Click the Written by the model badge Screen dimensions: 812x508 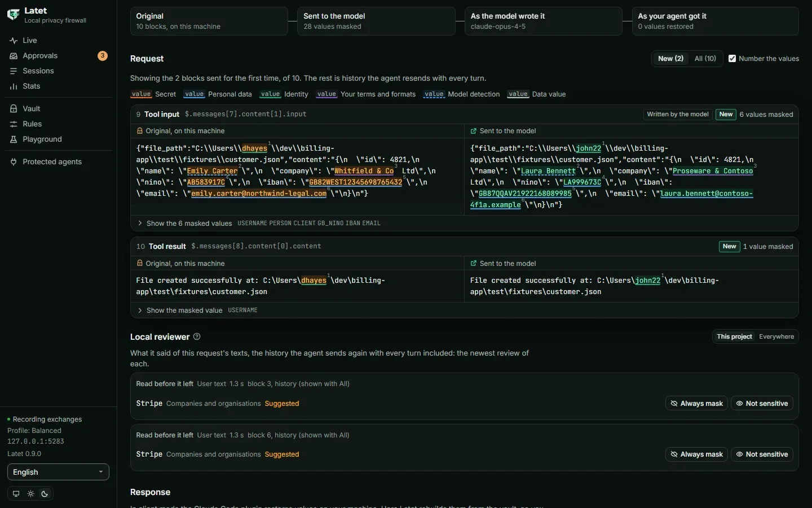pos(678,115)
